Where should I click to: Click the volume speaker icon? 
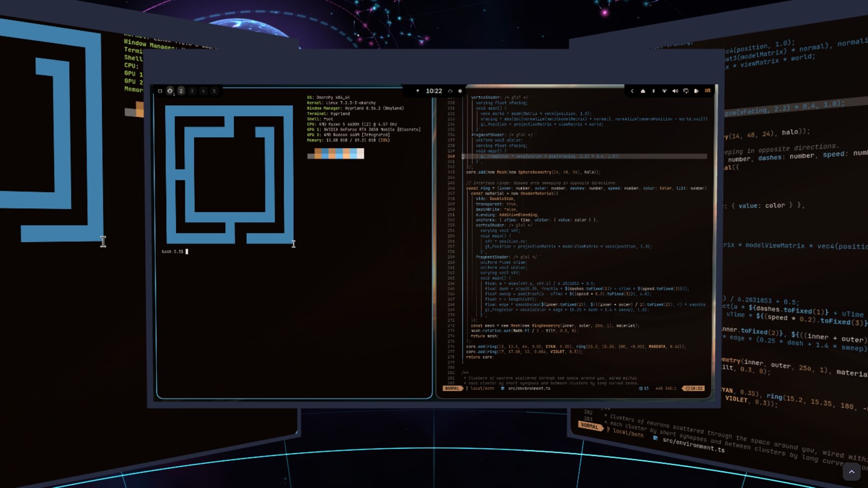point(675,91)
